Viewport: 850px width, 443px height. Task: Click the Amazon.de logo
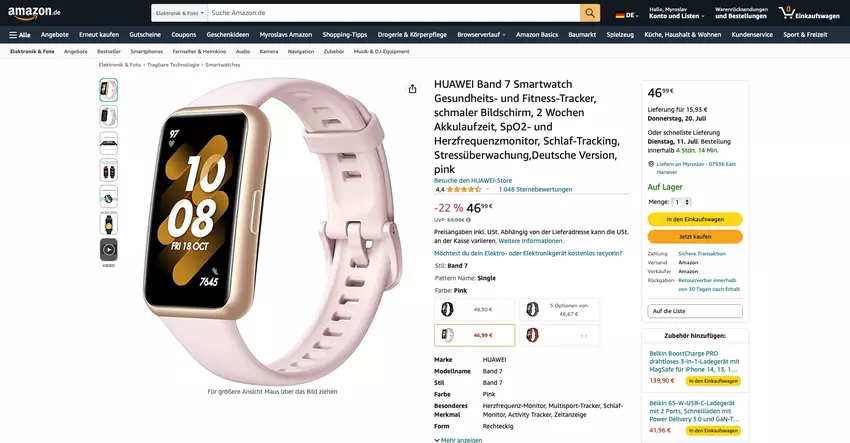34,12
